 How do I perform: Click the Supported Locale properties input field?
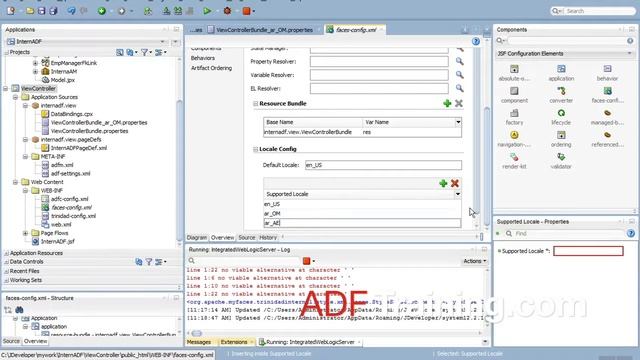point(588,251)
